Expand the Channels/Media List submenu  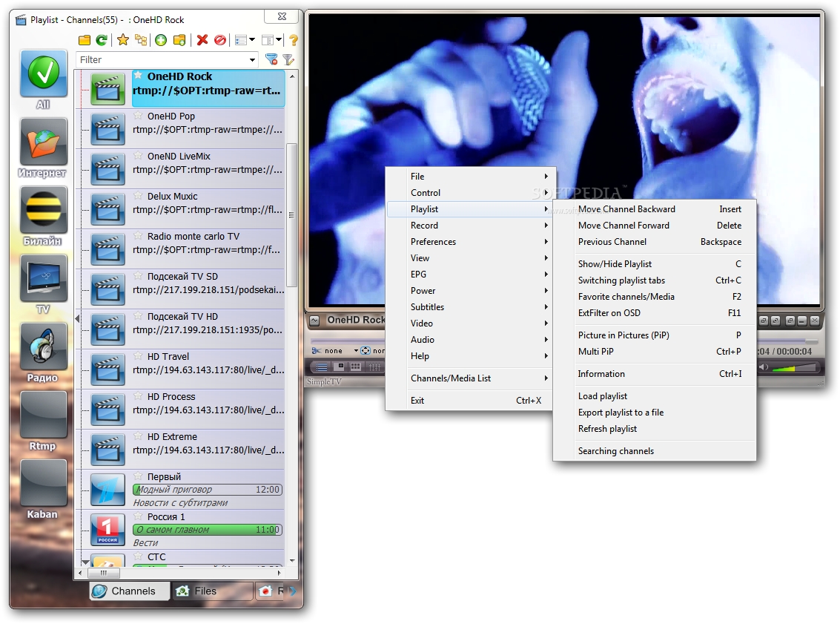472,378
